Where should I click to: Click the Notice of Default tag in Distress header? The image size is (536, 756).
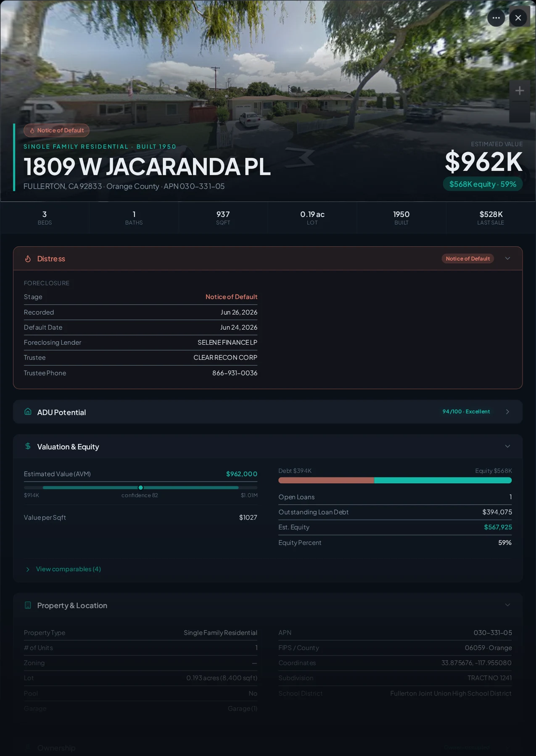click(x=467, y=259)
